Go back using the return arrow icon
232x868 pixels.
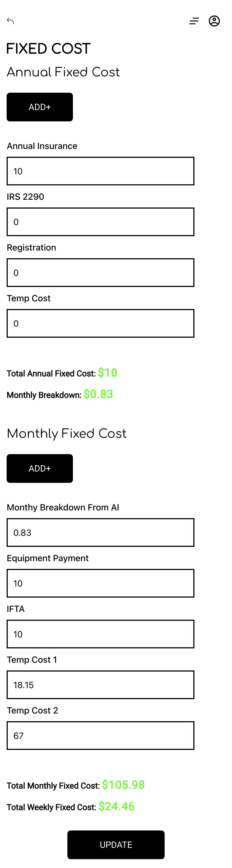click(x=10, y=21)
